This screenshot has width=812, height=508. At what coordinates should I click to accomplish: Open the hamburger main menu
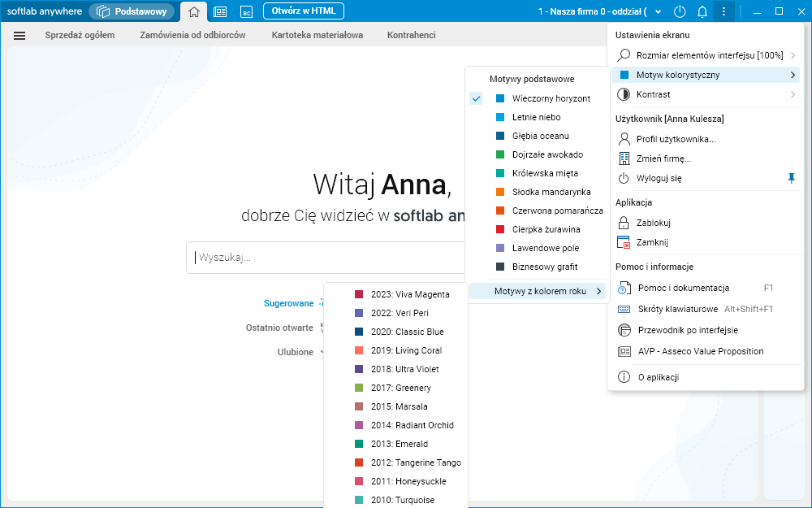coord(19,35)
